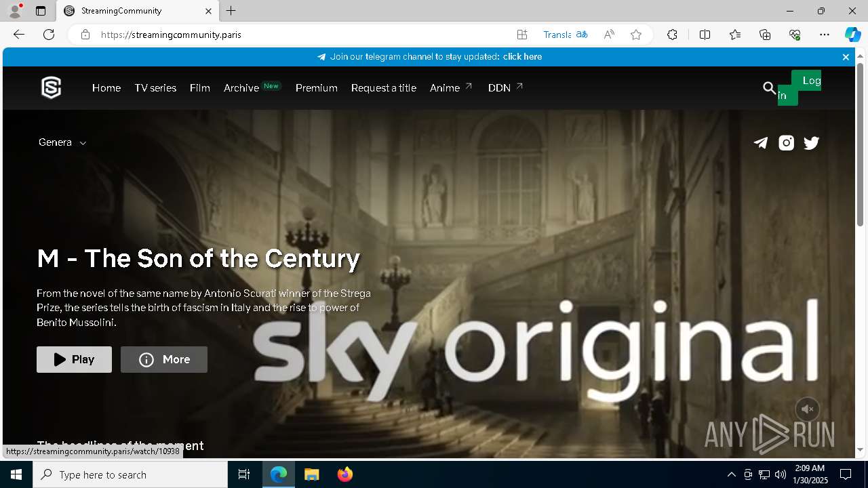Unmute the trailer with the speaker icon
The height and width of the screenshot is (488, 868).
(x=807, y=409)
